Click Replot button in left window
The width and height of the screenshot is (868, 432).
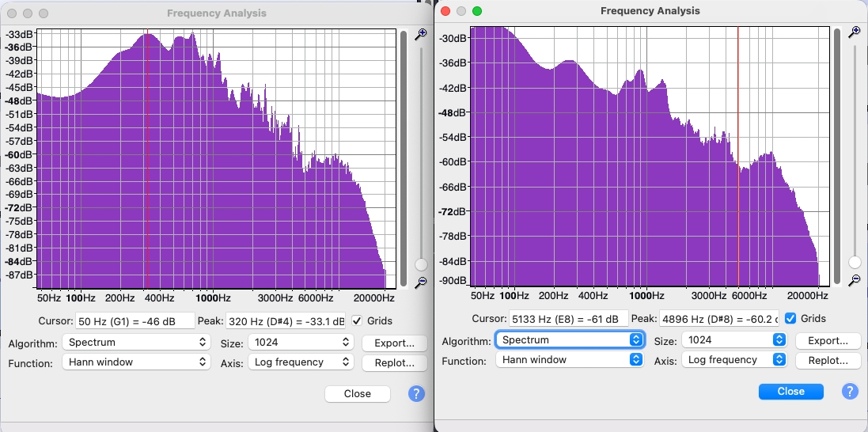tap(394, 362)
